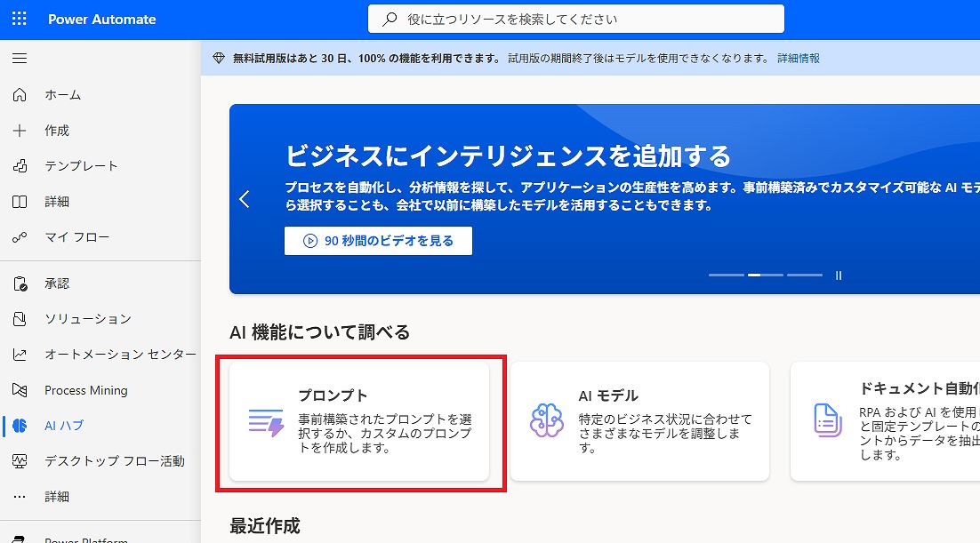The image size is (980, 543).
Task: Click the ホーム home icon in sidebar
Action: pos(20,95)
